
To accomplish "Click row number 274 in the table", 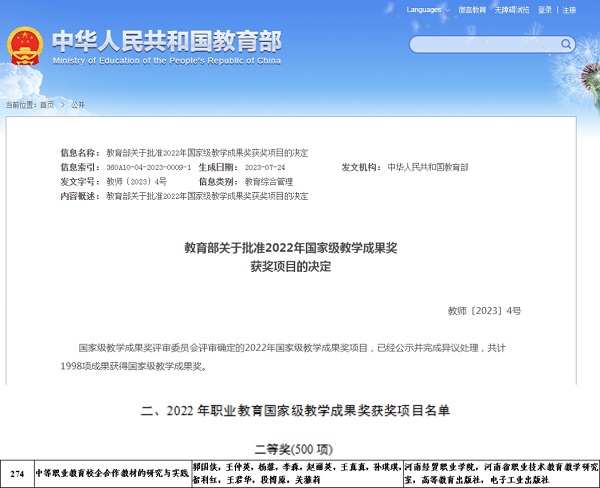I will pos(16,472).
